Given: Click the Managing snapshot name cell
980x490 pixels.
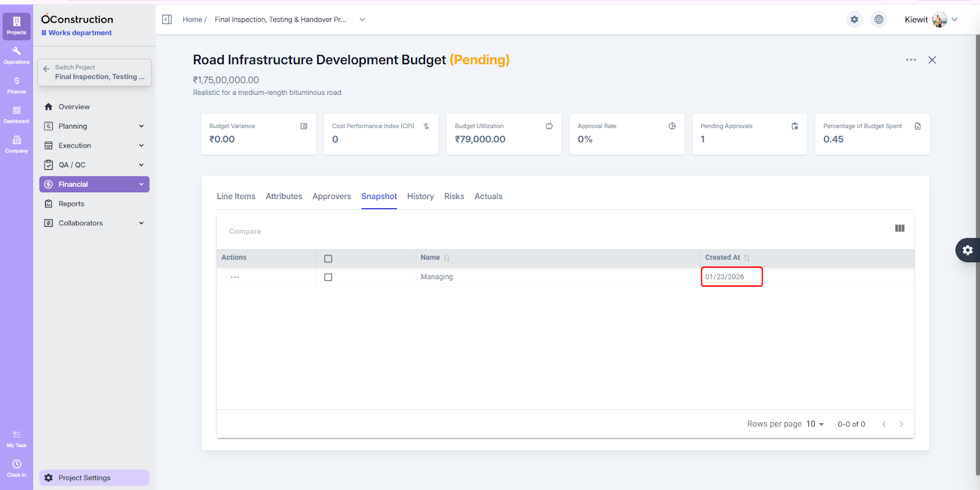Looking at the screenshot, I should point(558,277).
